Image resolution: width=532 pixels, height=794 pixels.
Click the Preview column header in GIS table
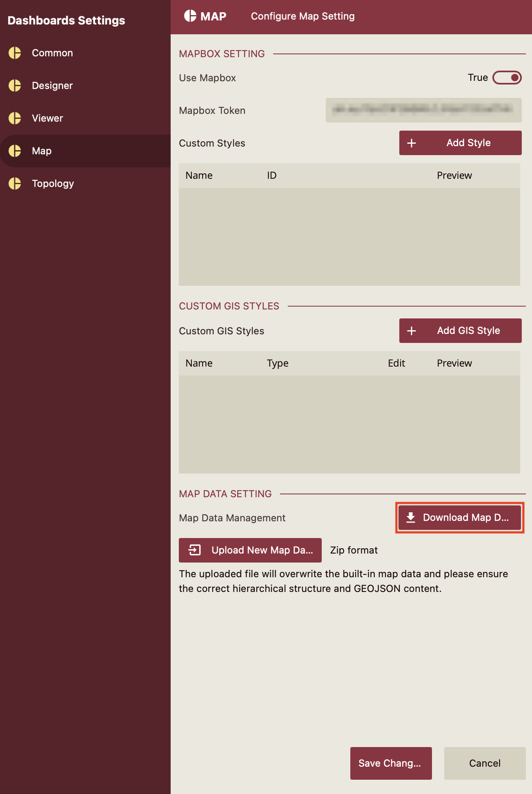point(454,363)
